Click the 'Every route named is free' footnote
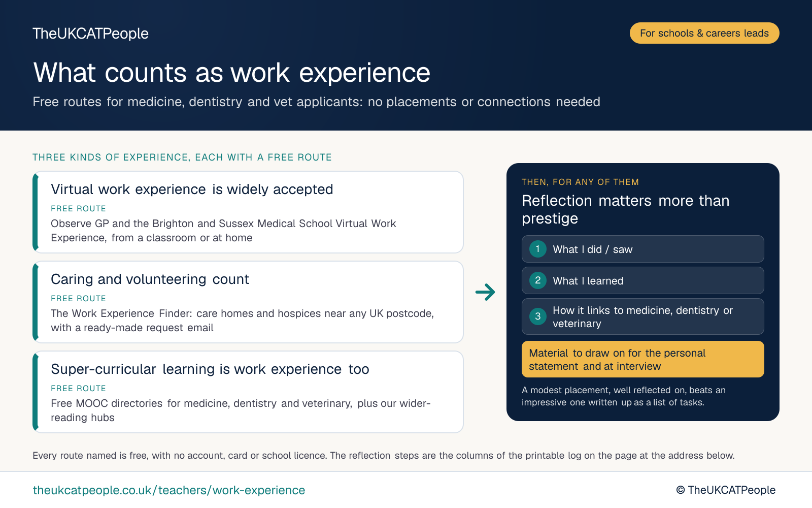The image size is (812, 508). [x=384, y=456]
